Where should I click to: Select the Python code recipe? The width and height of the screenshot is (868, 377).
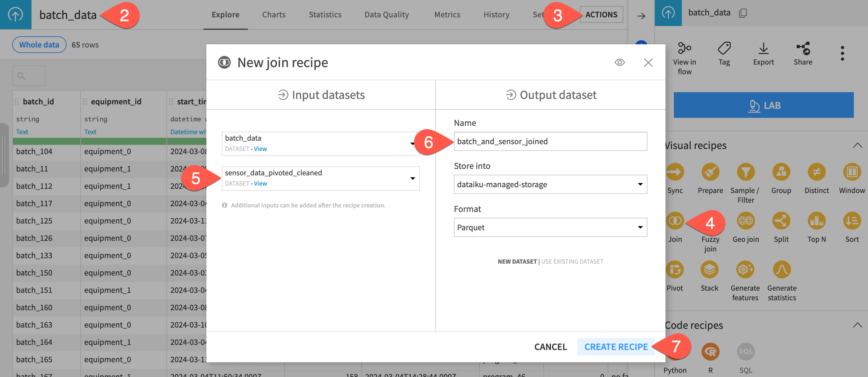pyautogui.click(x=675, y=352)
